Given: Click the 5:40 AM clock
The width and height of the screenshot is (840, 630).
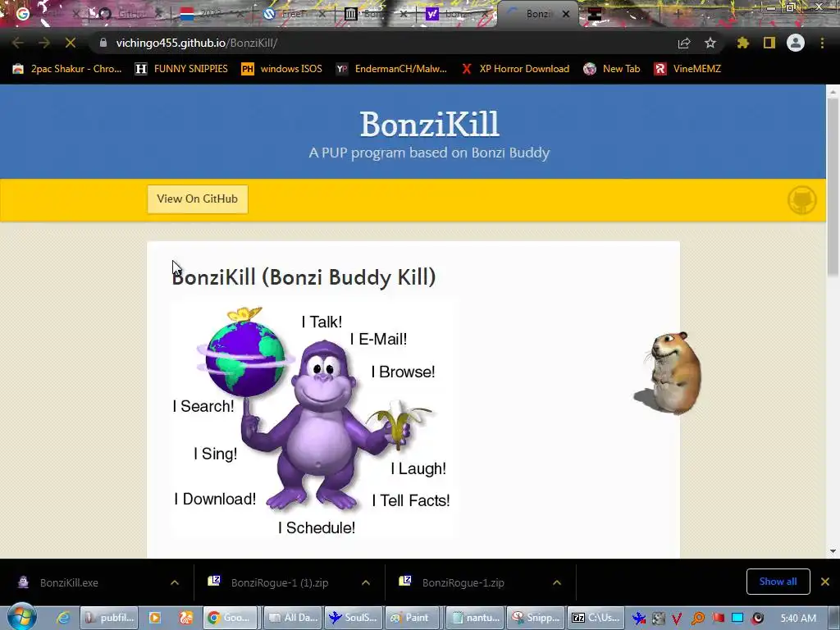Looking at the screenshot, I should click(798, 619).
